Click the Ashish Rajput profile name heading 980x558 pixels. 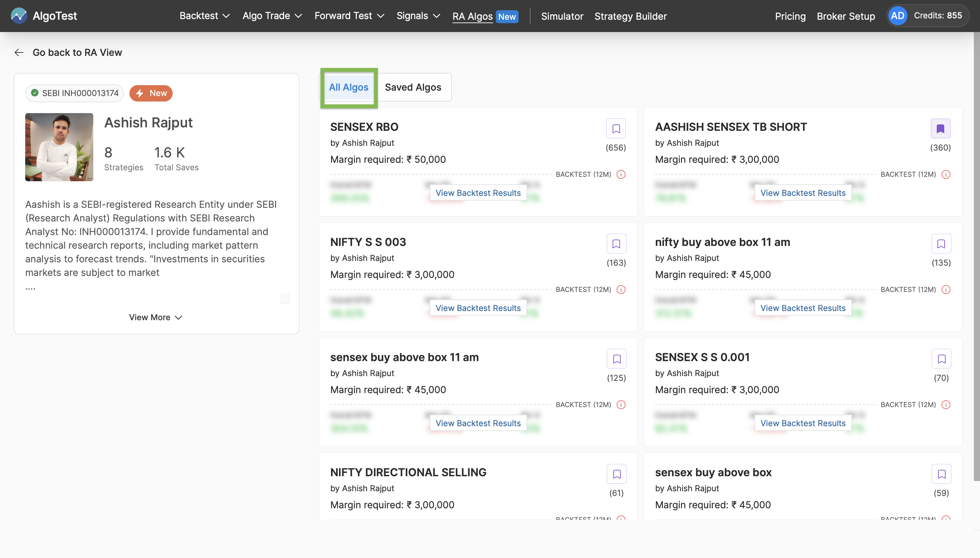(x=148, y=123)
